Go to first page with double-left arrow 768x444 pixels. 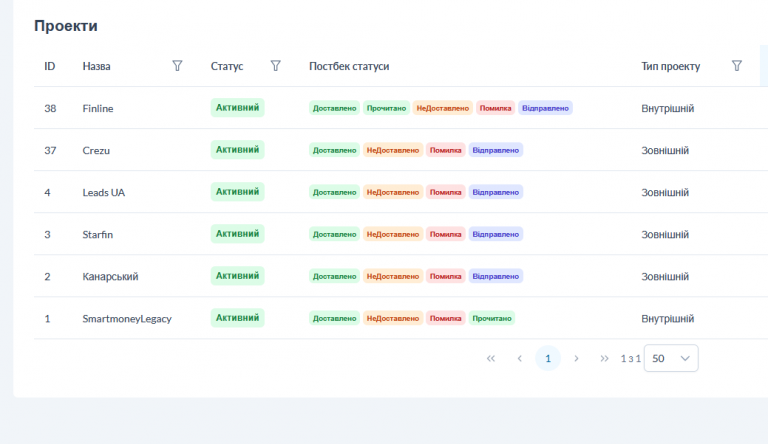click(491, 358)
